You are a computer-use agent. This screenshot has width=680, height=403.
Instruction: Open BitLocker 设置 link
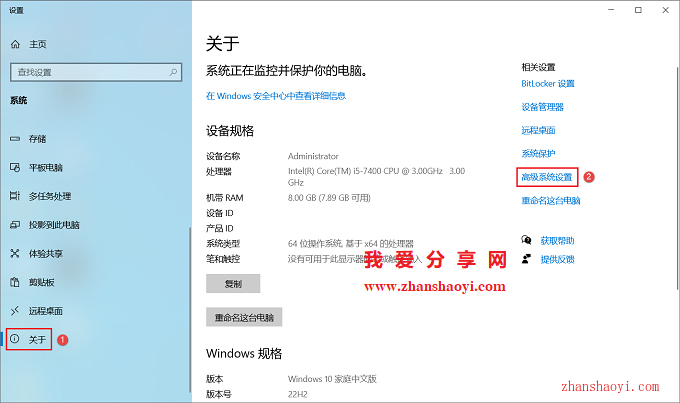pyautogui.click(x=548, y=84)
